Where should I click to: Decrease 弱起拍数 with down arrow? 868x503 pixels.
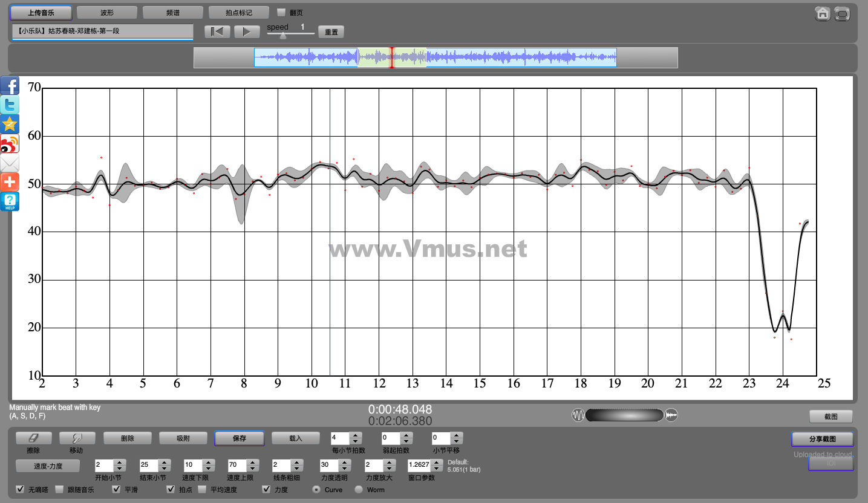tap(407, 441)
